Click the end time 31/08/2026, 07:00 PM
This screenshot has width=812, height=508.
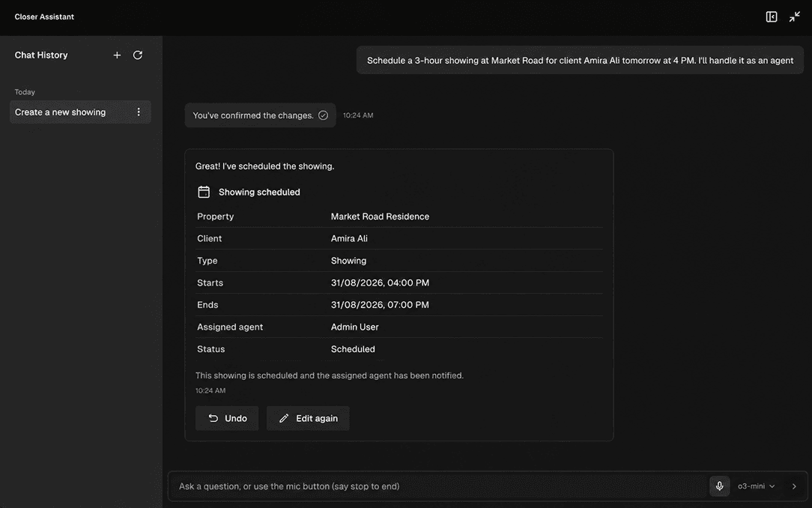pos(380,305)
